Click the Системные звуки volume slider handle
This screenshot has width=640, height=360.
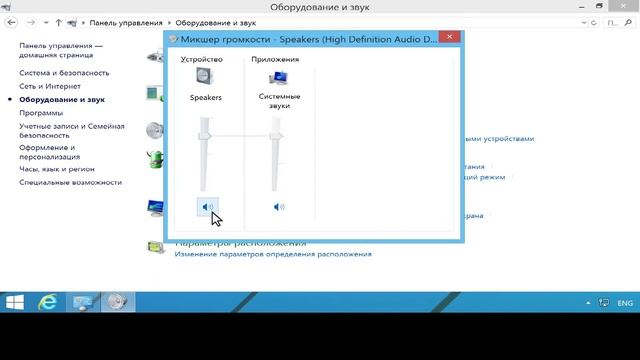point(276,136)
